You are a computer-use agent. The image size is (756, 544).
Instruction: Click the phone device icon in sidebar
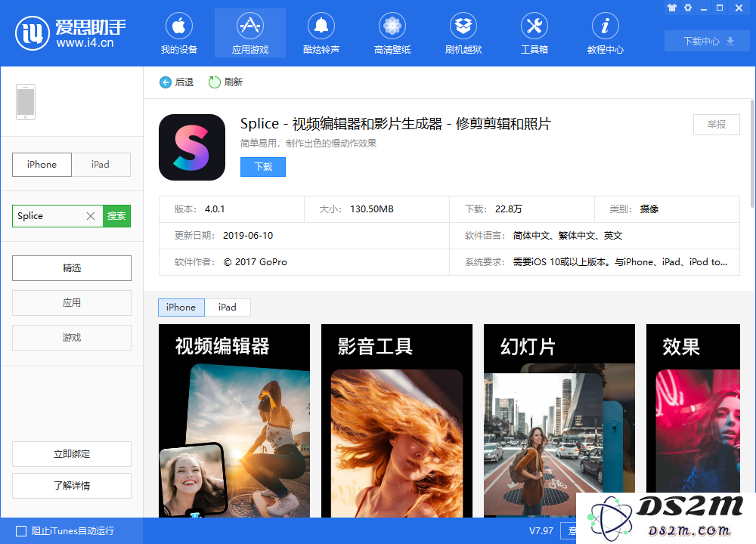click(x=26, y=102)
